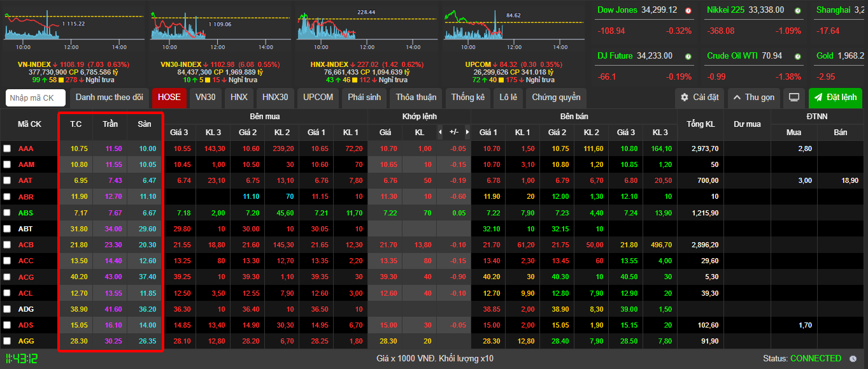Tick the checkbox for AAM
Screen dimensions: 868x369
[7, 164]
